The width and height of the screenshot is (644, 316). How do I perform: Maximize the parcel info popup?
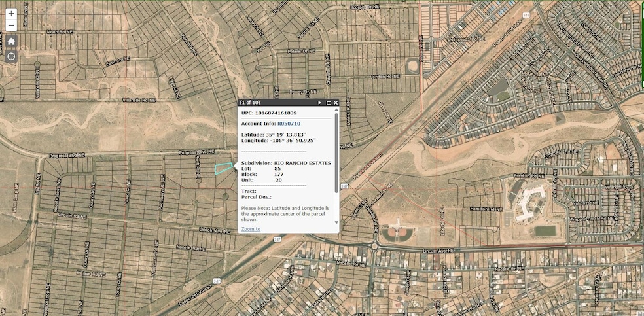329,103
